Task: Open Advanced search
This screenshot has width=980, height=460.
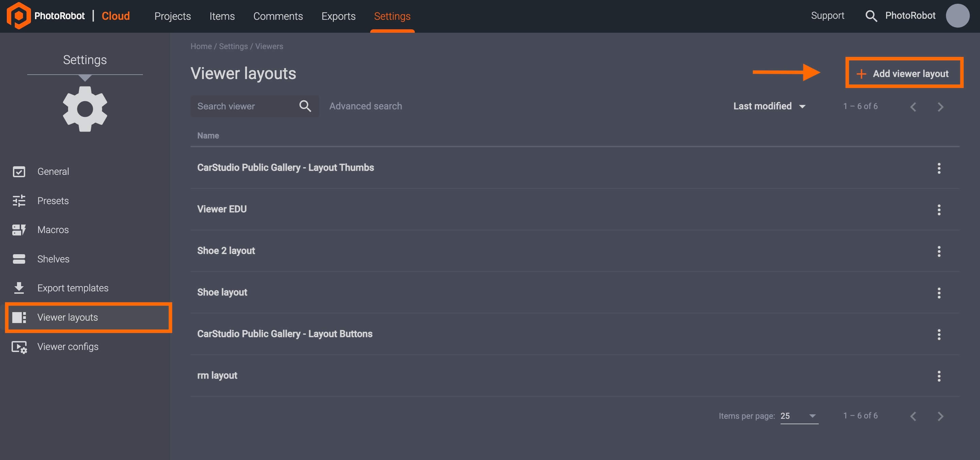Action: pyautogui.click(x=365, y=106)
